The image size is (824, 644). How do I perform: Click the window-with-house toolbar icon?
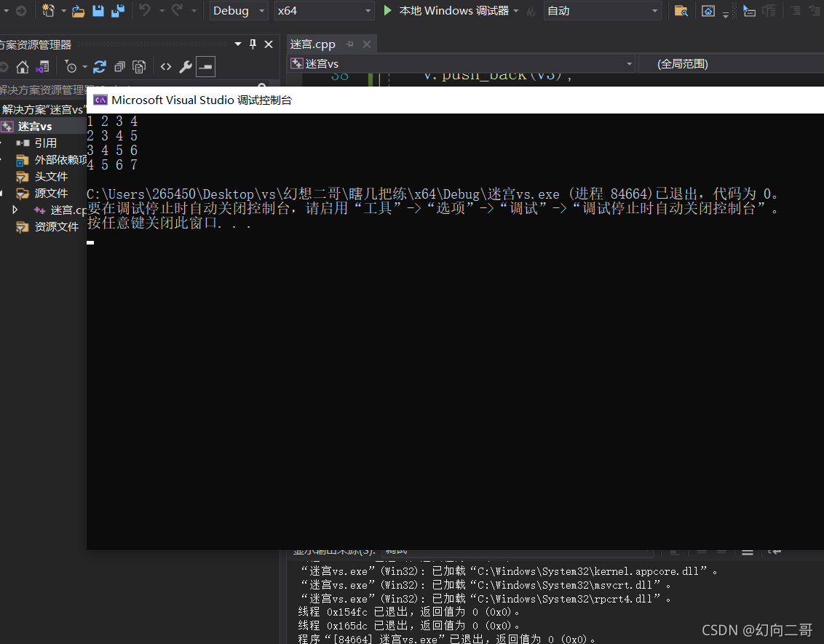tap(708, 10)
